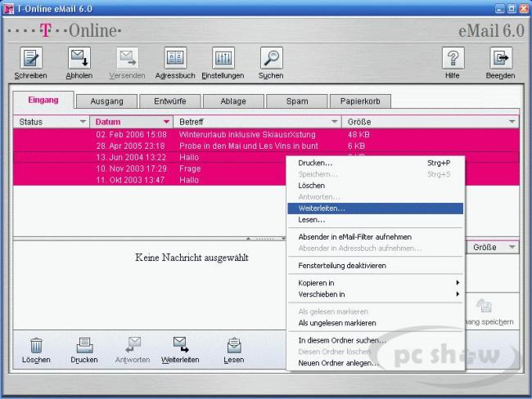Click the T-Online eMail title bar icon
This screenshot has width=532, height=399.
pyautogui.click(x=8, y=9)
